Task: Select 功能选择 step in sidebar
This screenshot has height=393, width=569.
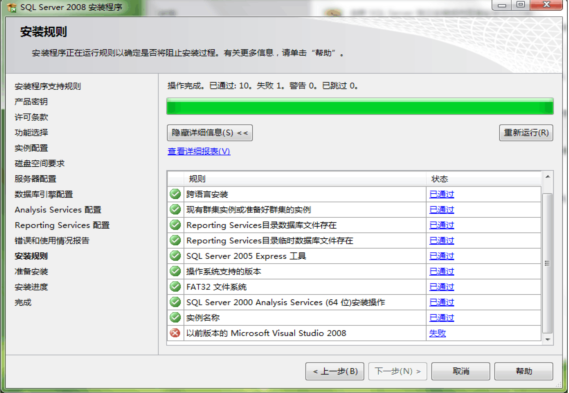Action: pos(31,132)
